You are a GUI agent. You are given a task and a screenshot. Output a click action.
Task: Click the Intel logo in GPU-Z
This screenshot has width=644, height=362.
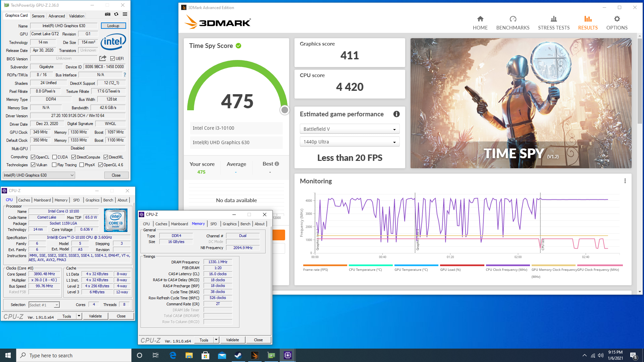click(113, 42)
